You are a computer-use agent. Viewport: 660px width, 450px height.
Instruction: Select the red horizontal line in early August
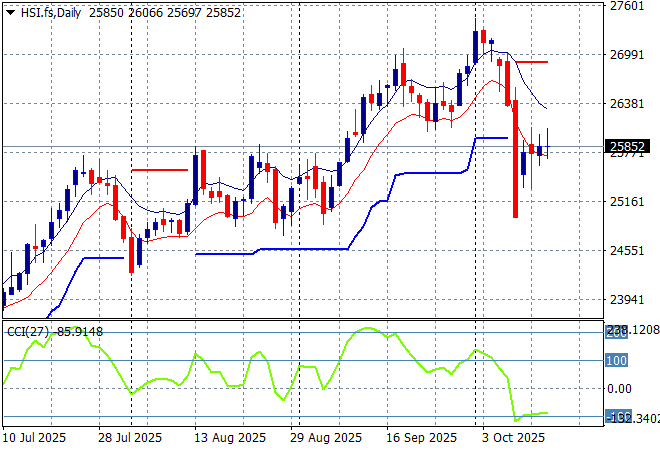(160, 170)
